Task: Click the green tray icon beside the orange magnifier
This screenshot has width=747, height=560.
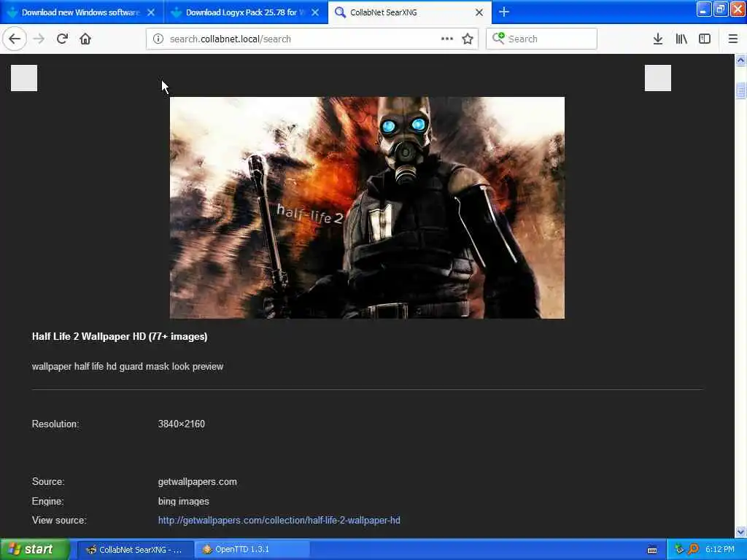Action: [x=679, y=550]
